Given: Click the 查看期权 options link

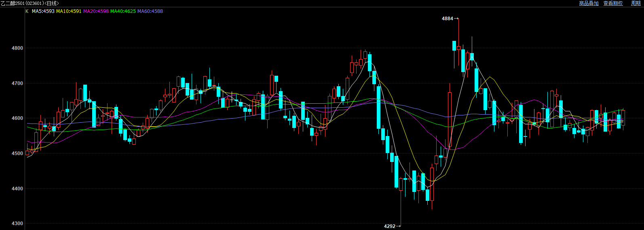Looking at the screenshot, I should pyautogui.click(x=613, y=3).
